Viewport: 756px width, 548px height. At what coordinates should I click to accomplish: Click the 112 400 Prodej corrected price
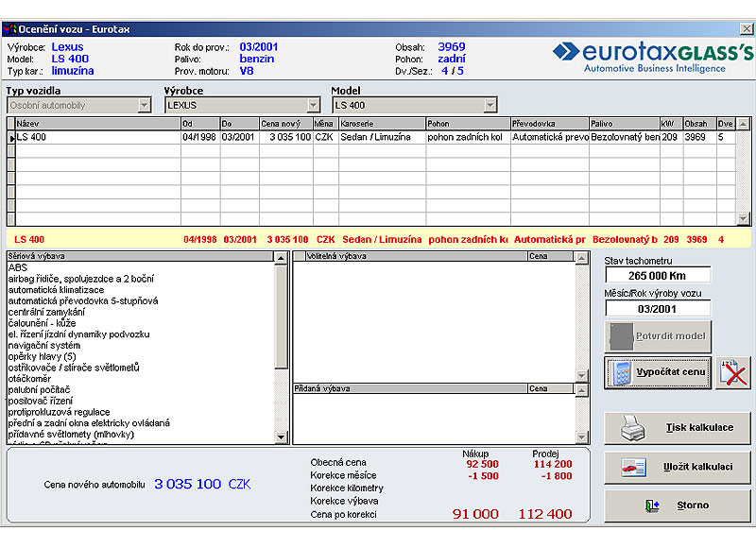tap(545, 514)
